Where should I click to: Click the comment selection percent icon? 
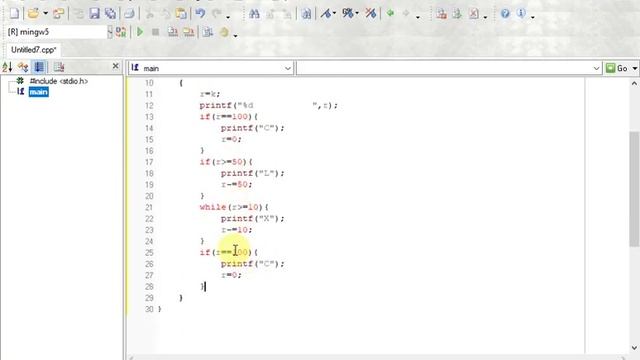click(349, 13)
